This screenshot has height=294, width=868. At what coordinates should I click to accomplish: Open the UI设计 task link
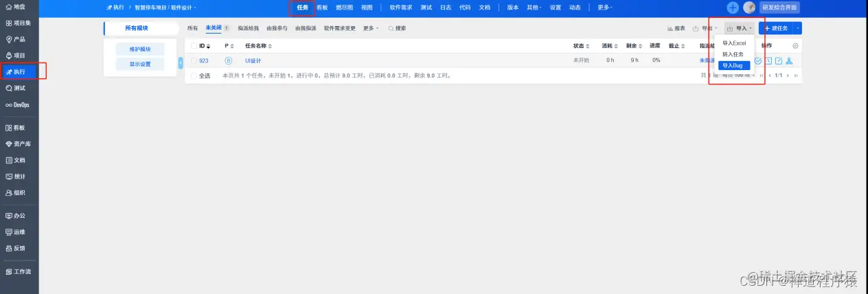coord(253,60)
